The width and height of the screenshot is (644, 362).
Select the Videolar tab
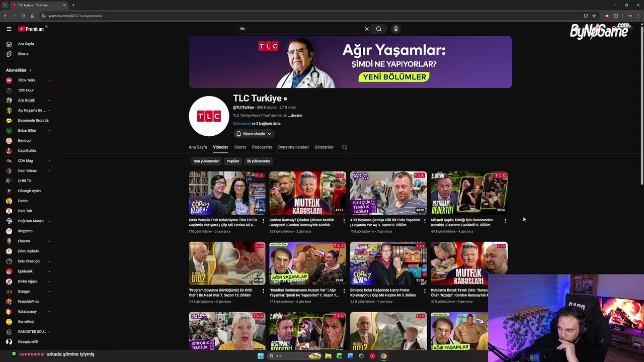point(220,147)
